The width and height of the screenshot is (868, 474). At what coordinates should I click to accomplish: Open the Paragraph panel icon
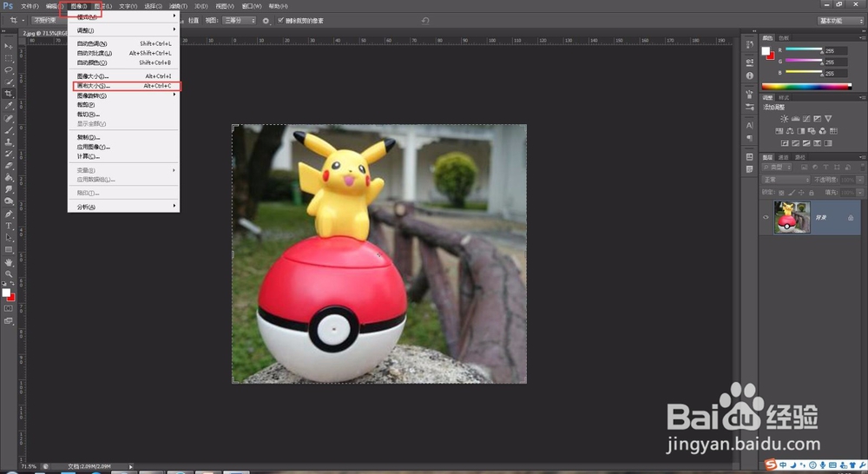750,138
